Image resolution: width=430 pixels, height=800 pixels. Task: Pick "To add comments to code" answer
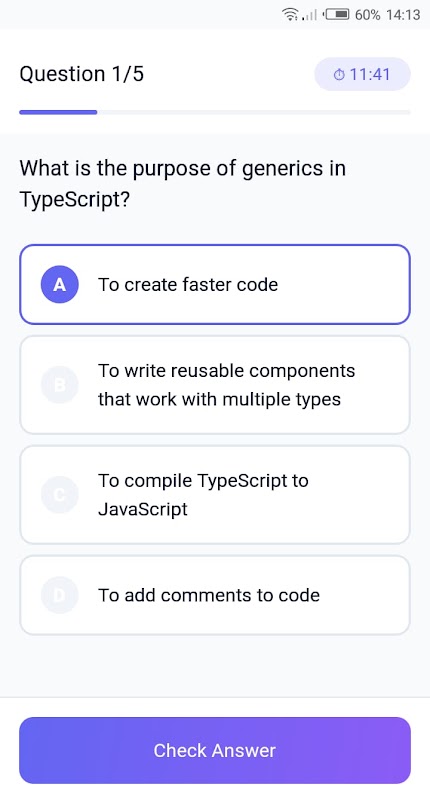215,595
